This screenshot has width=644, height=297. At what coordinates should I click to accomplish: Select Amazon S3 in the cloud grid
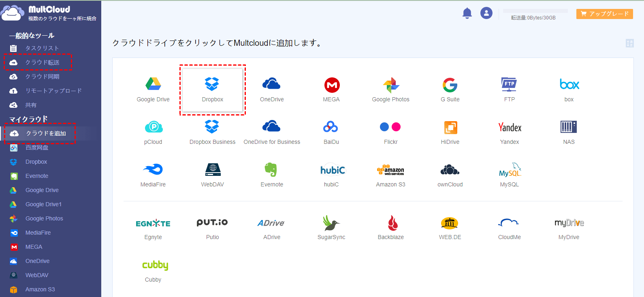coord(391,175)
